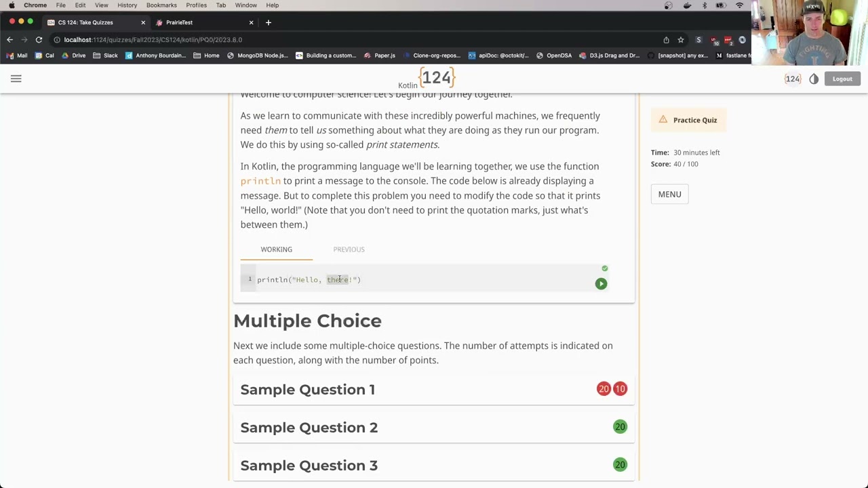Click the Logout button
The image size is (868, 488).
tap(842, 79)
